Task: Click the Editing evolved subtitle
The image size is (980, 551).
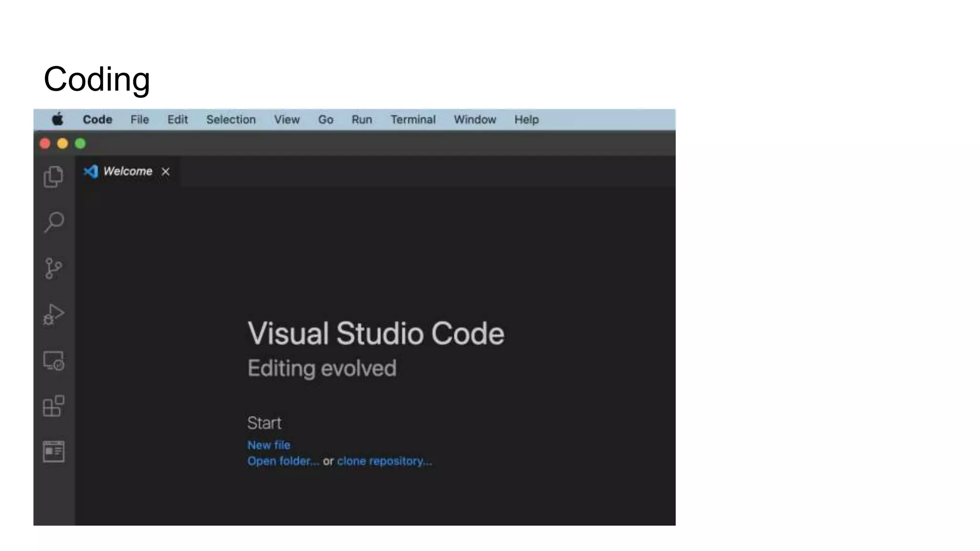Action: pyautogui.click(x=322, y=369)
